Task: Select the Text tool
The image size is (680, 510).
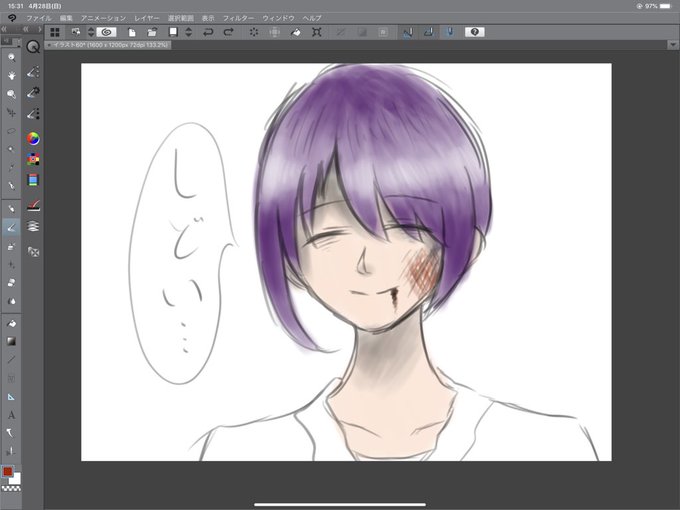Action: pyautogui.click(x=11, y=415)
